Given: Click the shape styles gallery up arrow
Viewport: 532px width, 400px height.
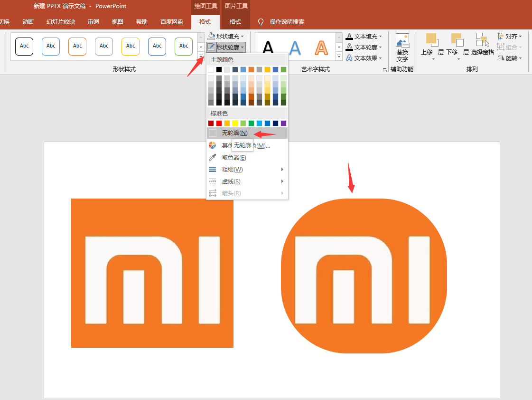Looking at the screenshot, I should tap(201, 37).
